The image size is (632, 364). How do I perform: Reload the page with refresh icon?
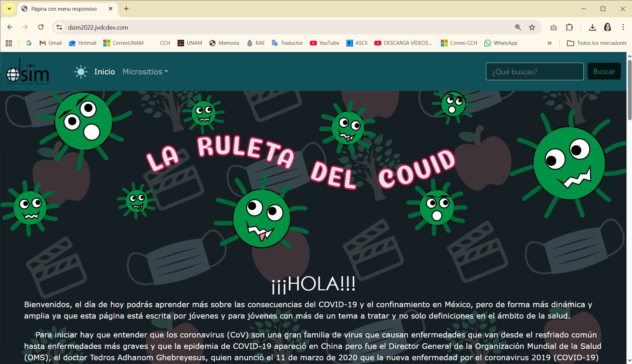[x=41, y=27]
